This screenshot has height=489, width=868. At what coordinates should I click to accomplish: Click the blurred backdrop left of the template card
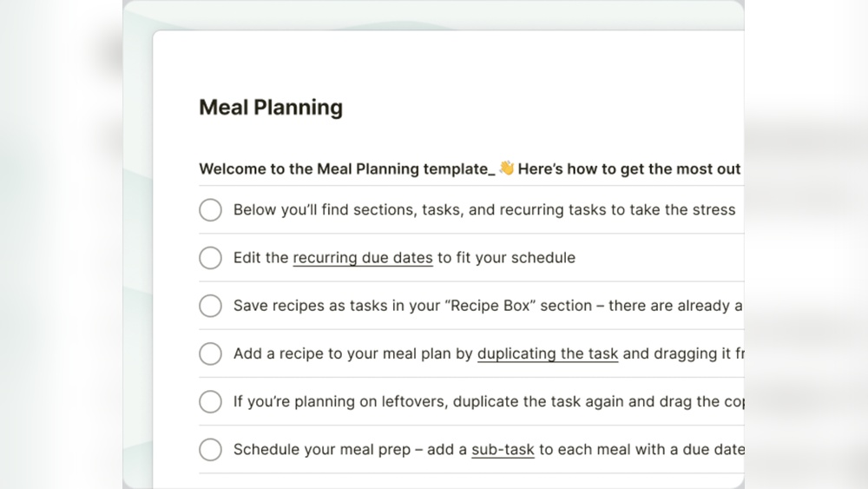tap(61, 261)
